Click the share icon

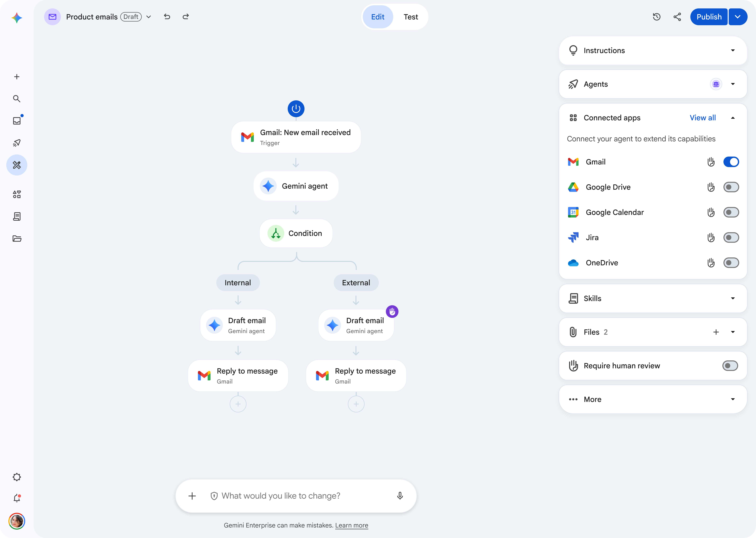(x=677, y=17)
